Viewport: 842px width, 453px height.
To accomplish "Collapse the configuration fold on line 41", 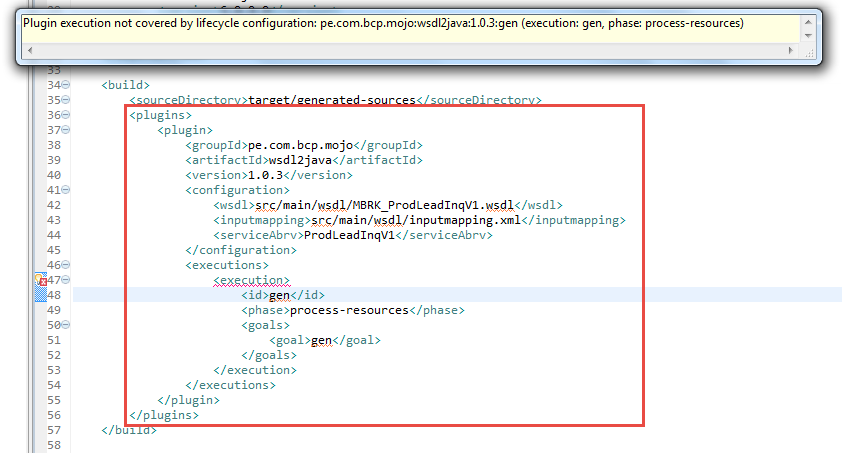I will (66, 190).
